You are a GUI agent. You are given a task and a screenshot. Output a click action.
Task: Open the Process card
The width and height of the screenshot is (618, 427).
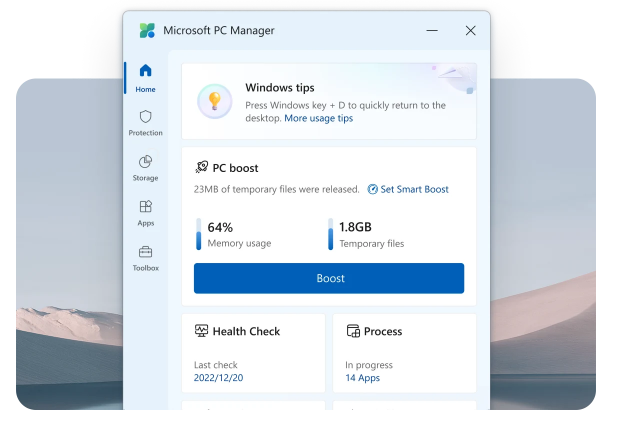pos(405,353)
